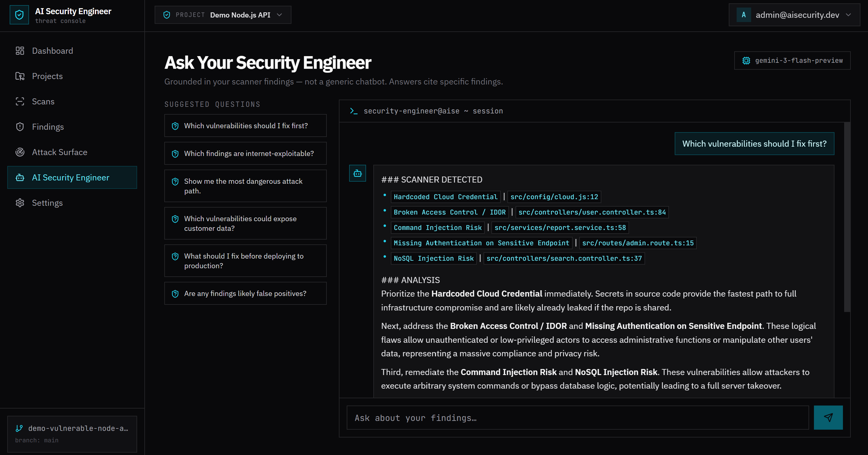Click the chat session vertical scrollbar
Viewport: 868px width, 455px height.
[847, 217]
